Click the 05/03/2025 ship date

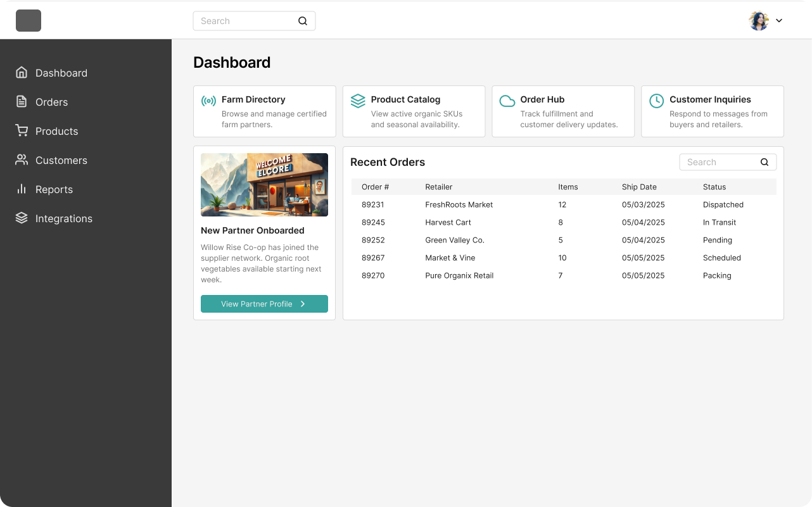pyautogui.click(x=644, y=204)
